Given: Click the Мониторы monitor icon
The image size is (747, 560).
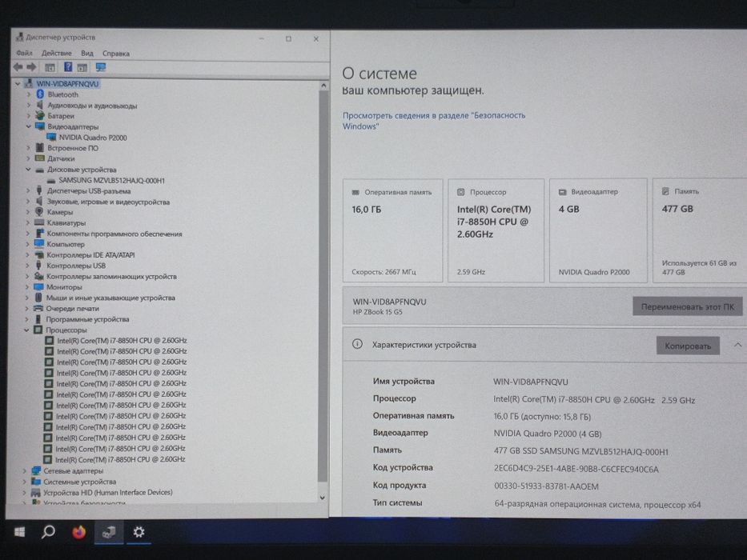Looking at the screenshot, I should pyautogui.click(x=38, y=287).
